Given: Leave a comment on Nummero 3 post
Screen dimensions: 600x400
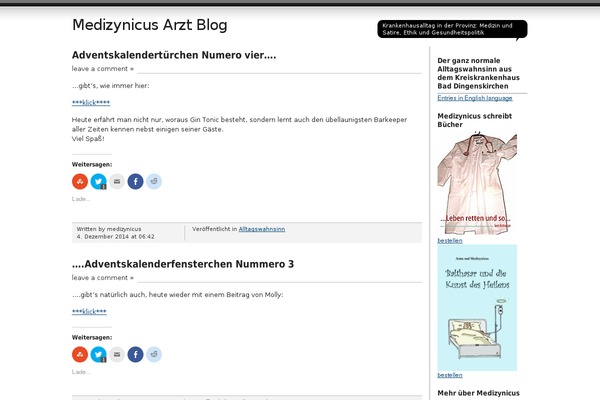Looking at the screenshot, I should click(103, 278).
